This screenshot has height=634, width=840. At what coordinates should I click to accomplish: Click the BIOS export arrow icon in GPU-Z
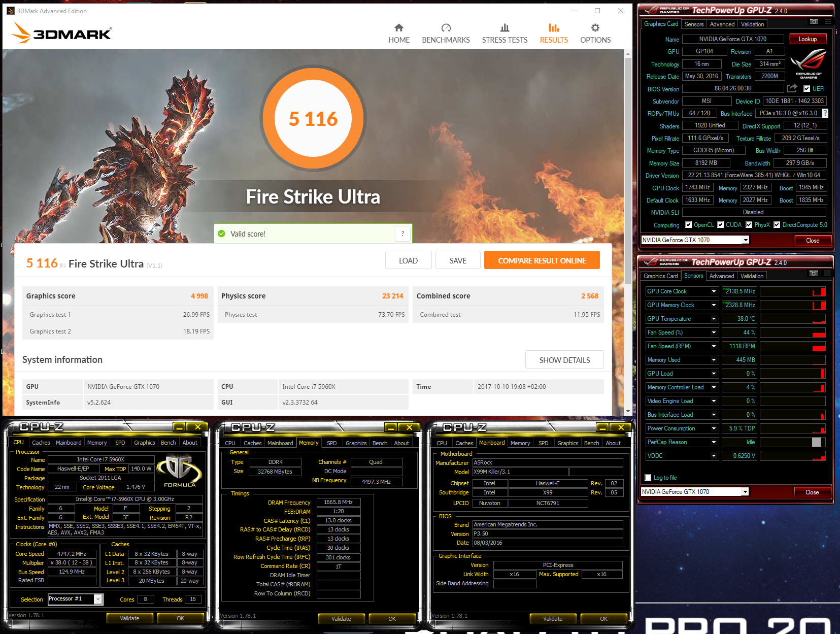[792, 88]
